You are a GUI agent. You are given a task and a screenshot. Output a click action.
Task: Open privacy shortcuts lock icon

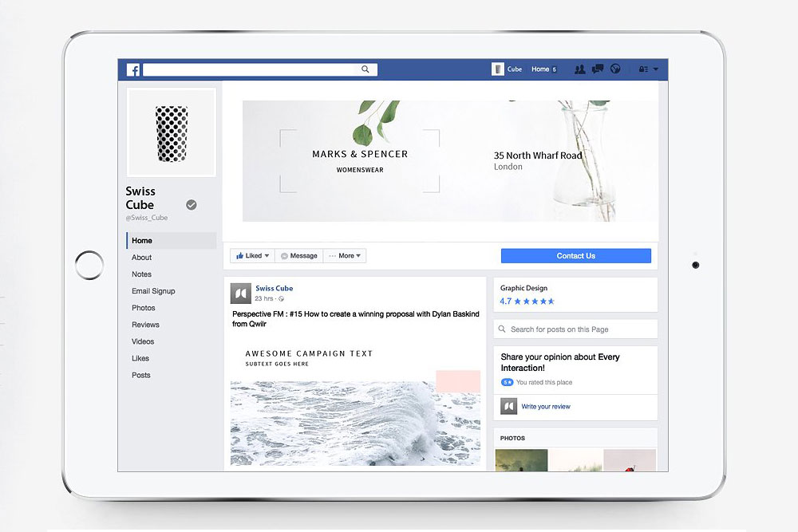click(643, 69)
